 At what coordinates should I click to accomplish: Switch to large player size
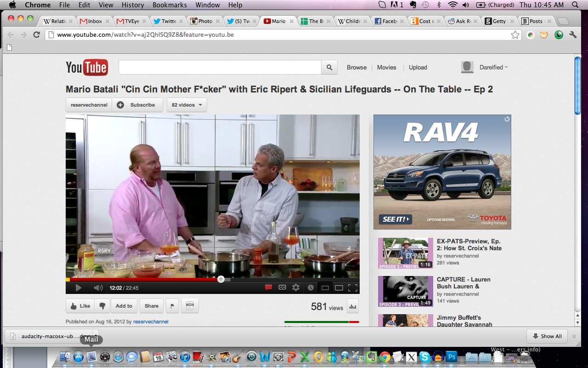click(x=339, y=288)
